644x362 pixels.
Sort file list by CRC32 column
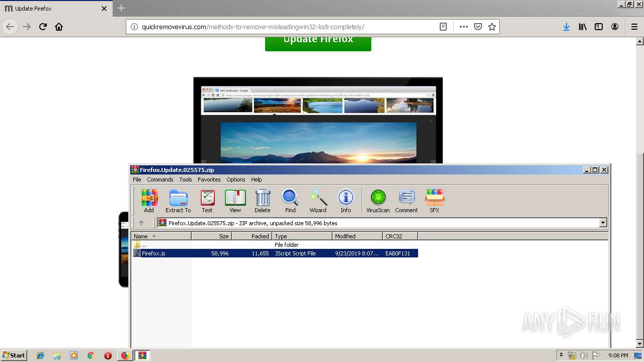click(400, 236)
